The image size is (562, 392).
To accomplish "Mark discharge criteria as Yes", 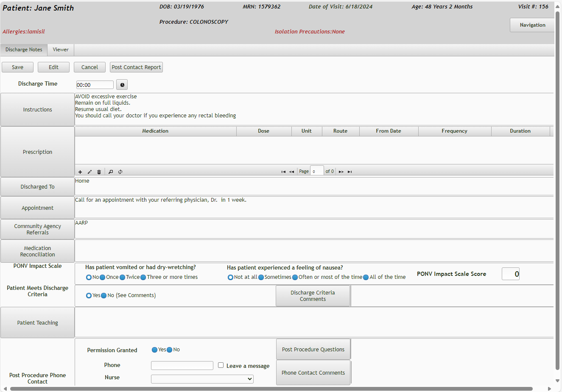I will click(x=89, y=296).
